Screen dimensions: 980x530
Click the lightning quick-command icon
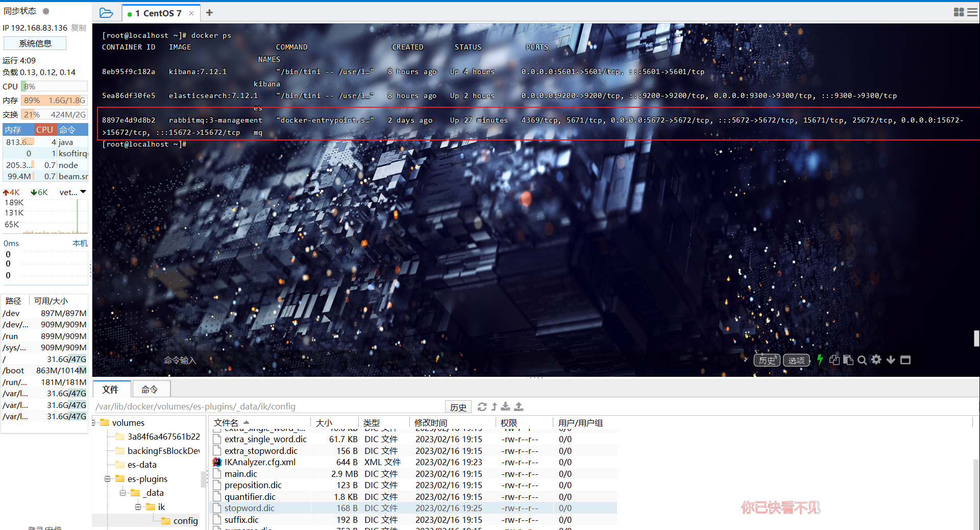[820, 359]
